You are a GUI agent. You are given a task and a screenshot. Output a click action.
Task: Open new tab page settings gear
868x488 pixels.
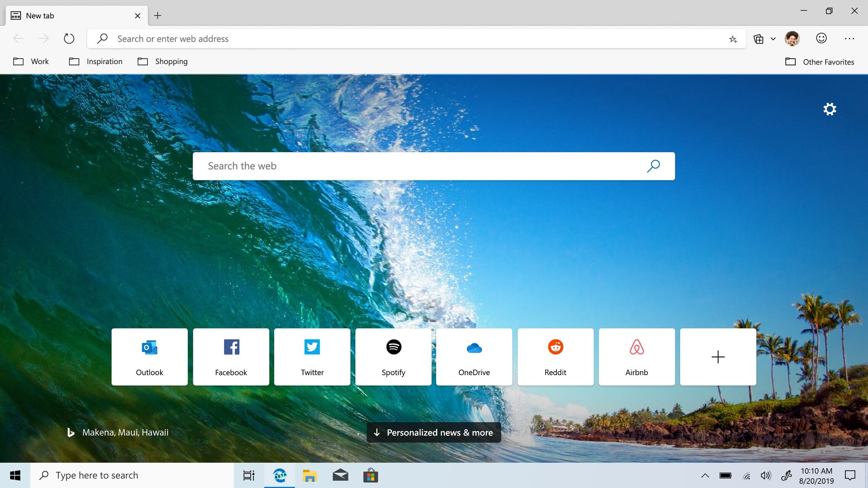(829, 109)
